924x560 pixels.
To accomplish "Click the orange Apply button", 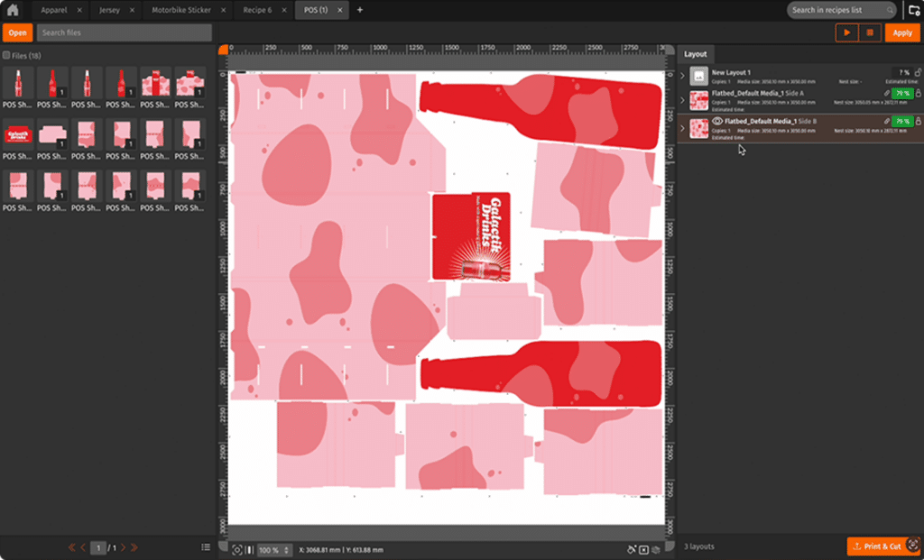I will pos(901,32).
